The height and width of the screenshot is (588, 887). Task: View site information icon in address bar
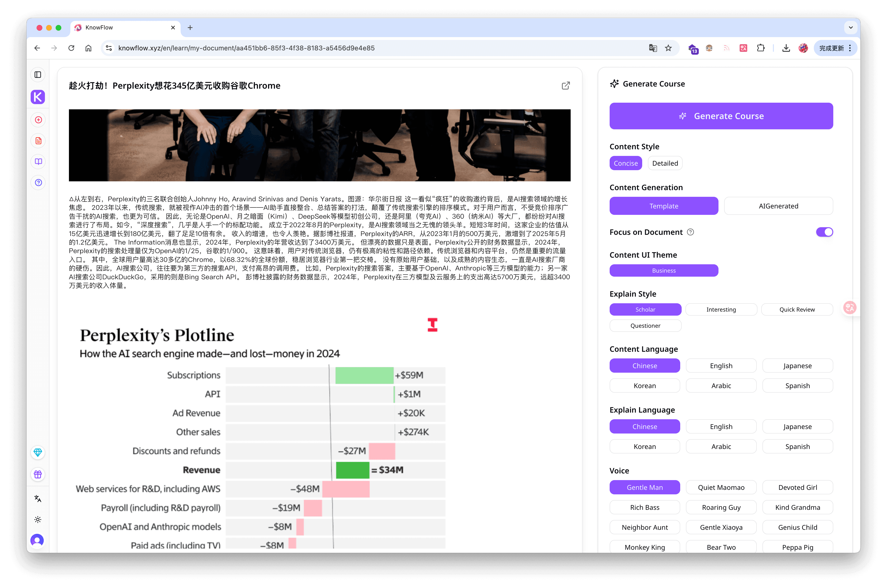coord(109,48)
